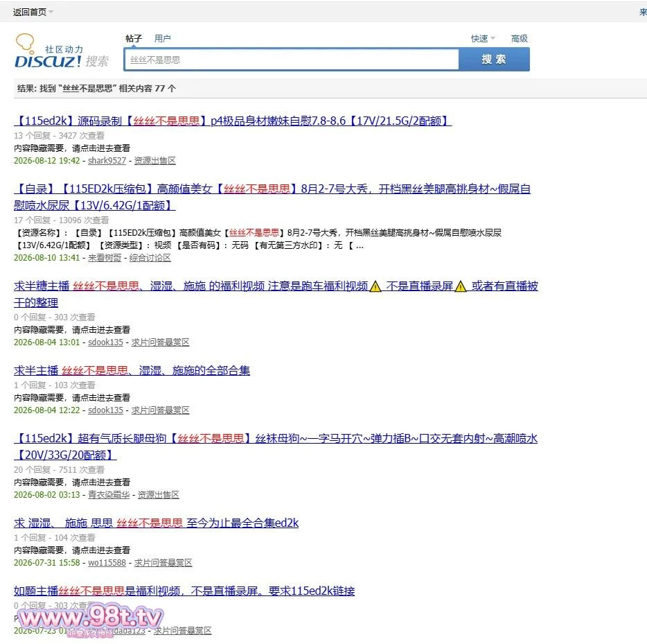The height and width of the screenshot is (644, 647).
Task: Select the text '17 个回复 - 13096 次查看'
Action: 61,220
